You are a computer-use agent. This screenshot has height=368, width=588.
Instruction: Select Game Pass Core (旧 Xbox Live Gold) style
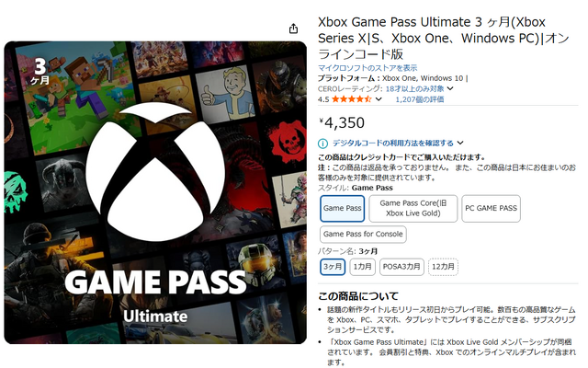pyautogui.click(x=413, y=209)
